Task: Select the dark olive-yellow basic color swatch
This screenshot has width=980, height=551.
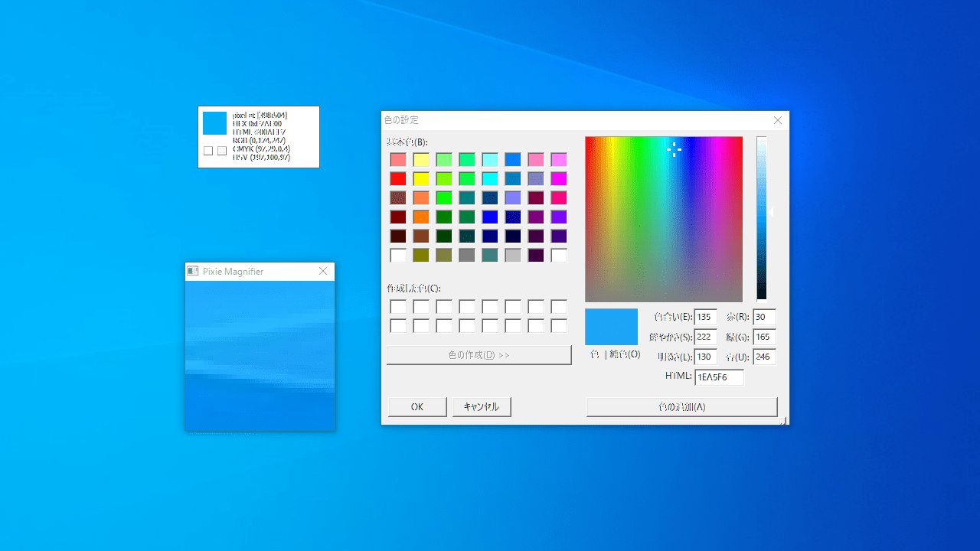Action: [x=421, y=255]
